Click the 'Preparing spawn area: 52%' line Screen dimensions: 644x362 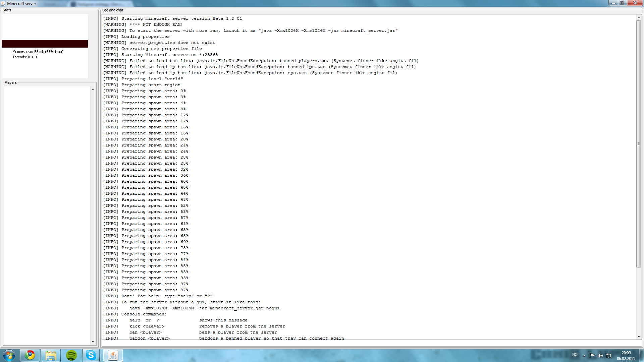[x=146, y=205]
